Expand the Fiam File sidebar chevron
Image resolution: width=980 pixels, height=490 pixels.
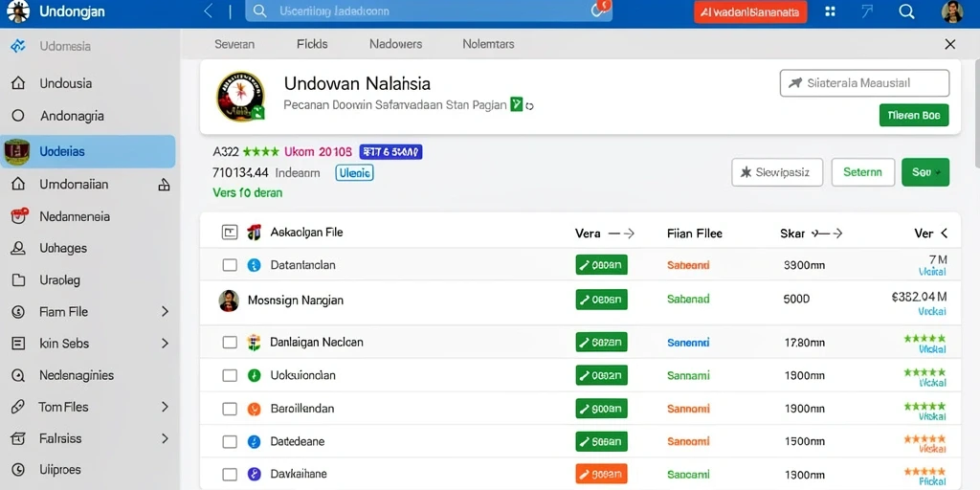(x=165, y=311)
